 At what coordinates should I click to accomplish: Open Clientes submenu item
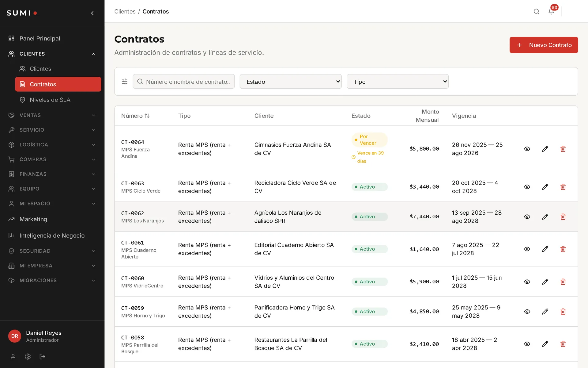click(x=58, y=69)
